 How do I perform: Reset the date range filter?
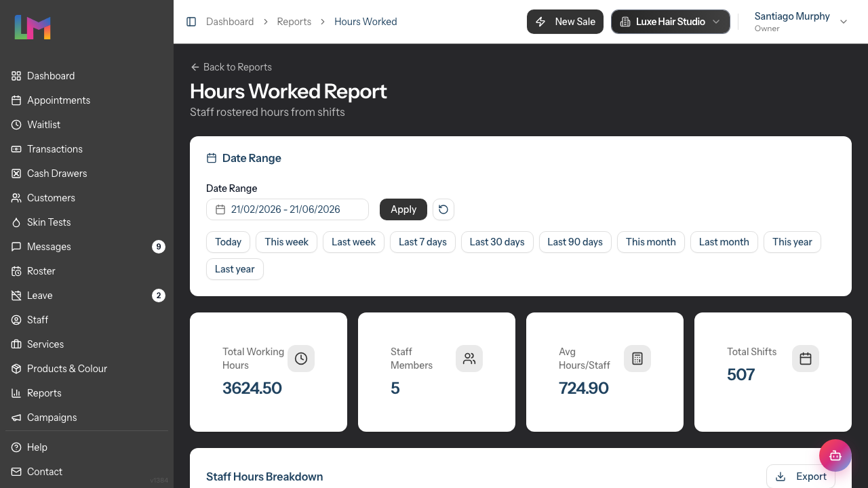coord(443,209)
